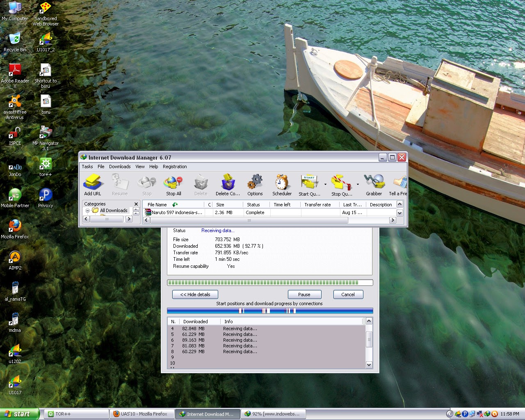
Task: Sort downloads by Status column
Action: (256, 204)
